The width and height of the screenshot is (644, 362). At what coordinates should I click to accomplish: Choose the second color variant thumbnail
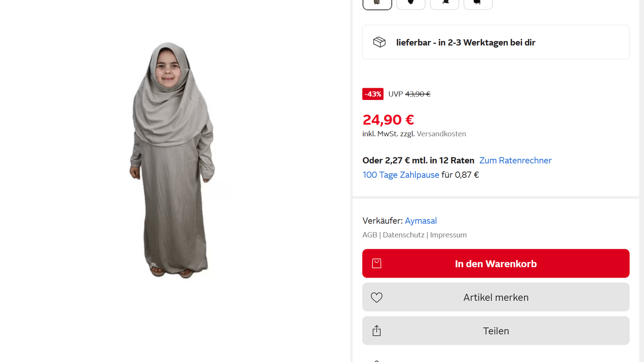coord(411,4)
